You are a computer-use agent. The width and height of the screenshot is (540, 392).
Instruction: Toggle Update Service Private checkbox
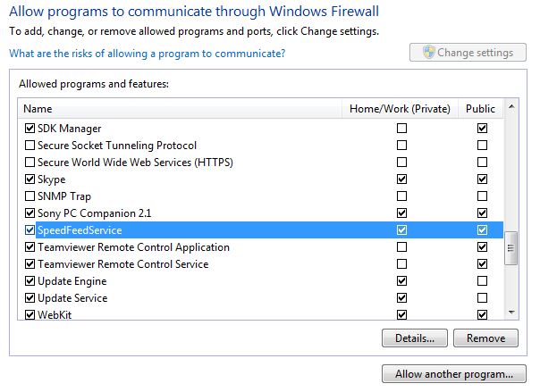pyautogui.click(x=401, y=297)
